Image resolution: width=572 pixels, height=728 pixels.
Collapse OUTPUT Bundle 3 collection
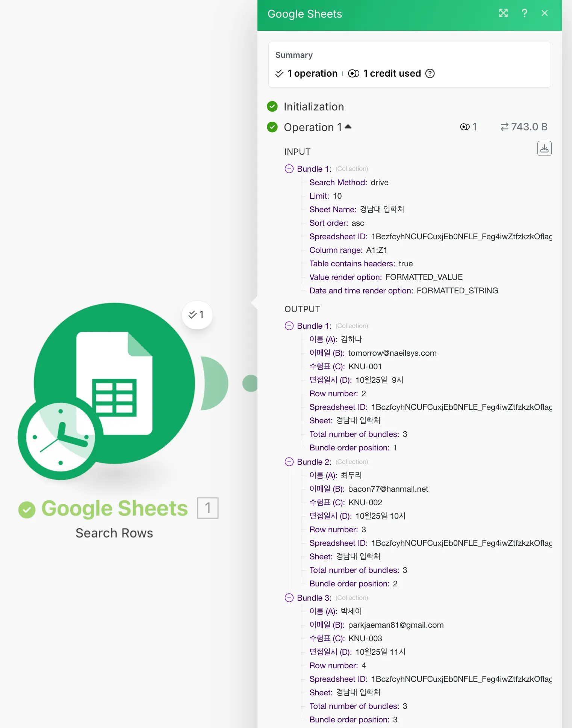[289, 598]
